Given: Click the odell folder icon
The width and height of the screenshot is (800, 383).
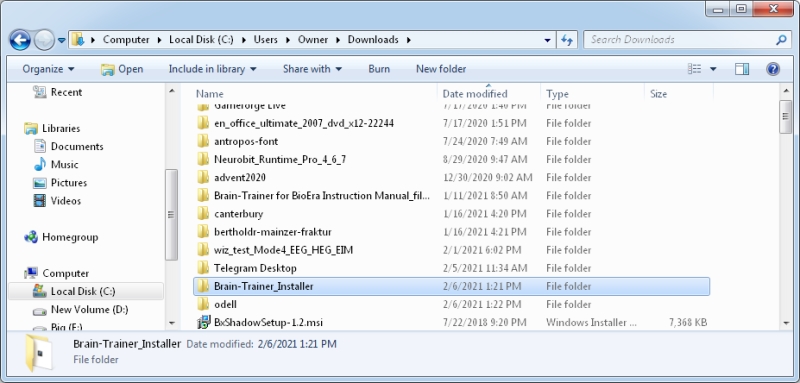Looking at the screenshot, I should 204,304.
